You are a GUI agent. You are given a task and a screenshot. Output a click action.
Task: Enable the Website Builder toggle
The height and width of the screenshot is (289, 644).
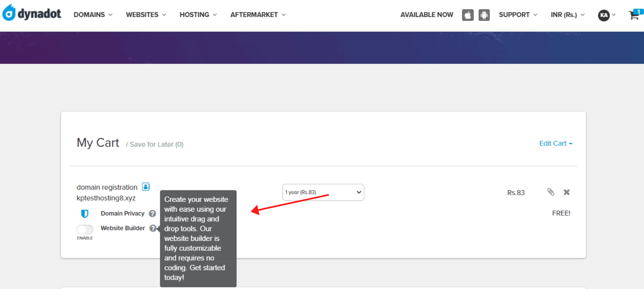pyautogui.click(x=85, y=229)
